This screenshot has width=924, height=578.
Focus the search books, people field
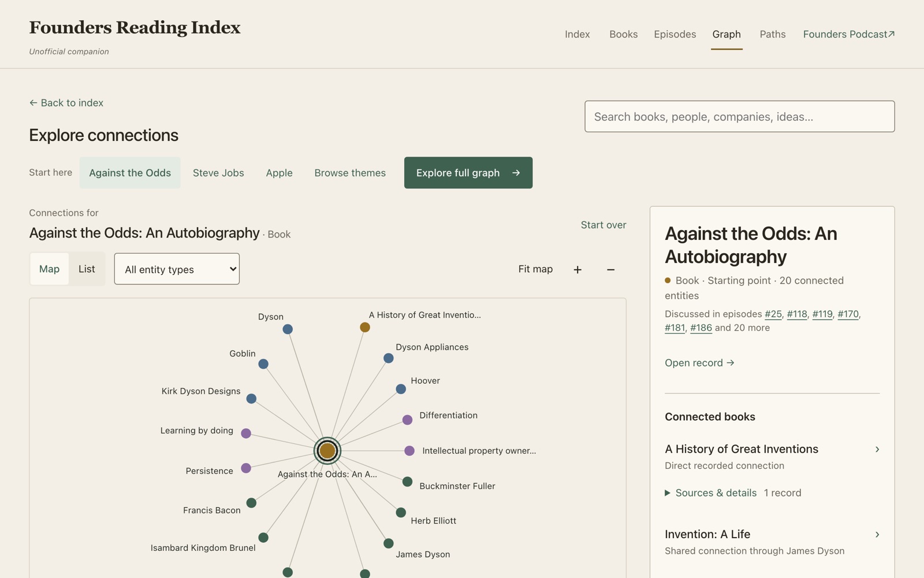pos(740,117)
